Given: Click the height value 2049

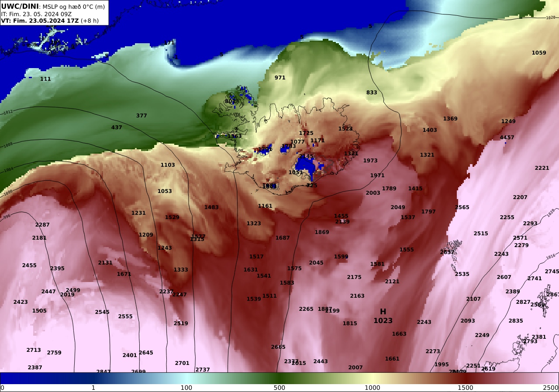Looking at the screenshot, I should pyautogui.click(x=398, y=207).
